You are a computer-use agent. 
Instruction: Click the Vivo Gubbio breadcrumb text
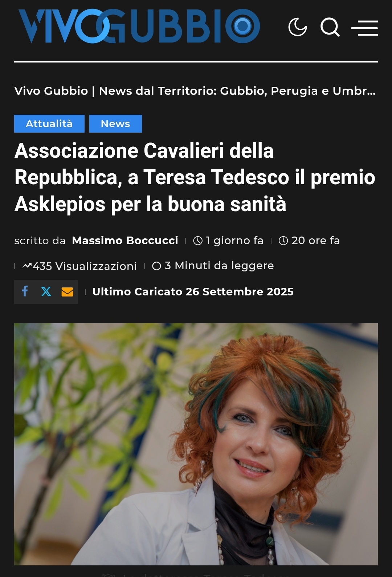click(x=51, y=91)
